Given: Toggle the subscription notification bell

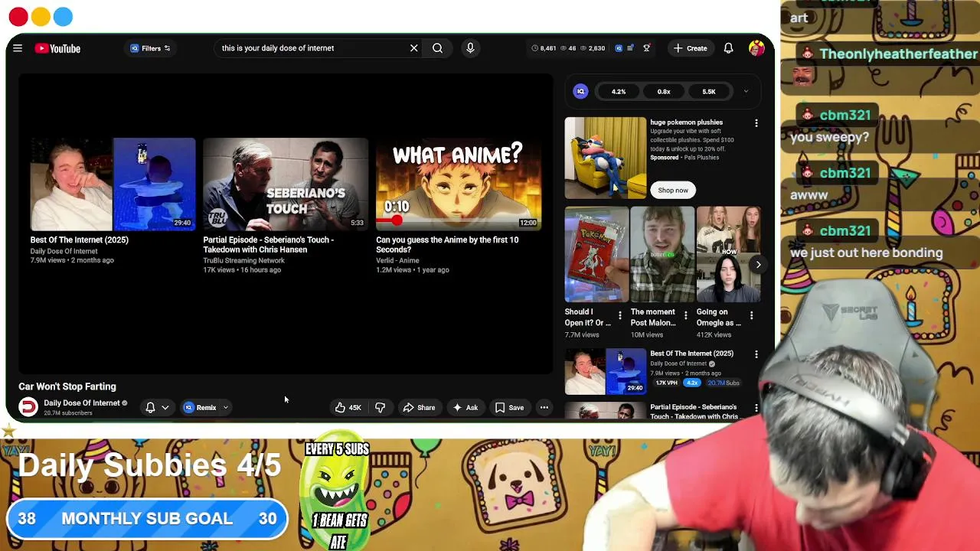Looking at the screenshot, I should coord(150,408).
